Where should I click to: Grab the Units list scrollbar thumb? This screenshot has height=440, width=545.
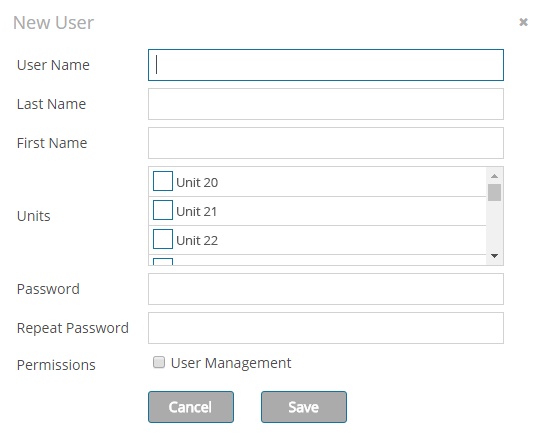click(x=494, y=193)
